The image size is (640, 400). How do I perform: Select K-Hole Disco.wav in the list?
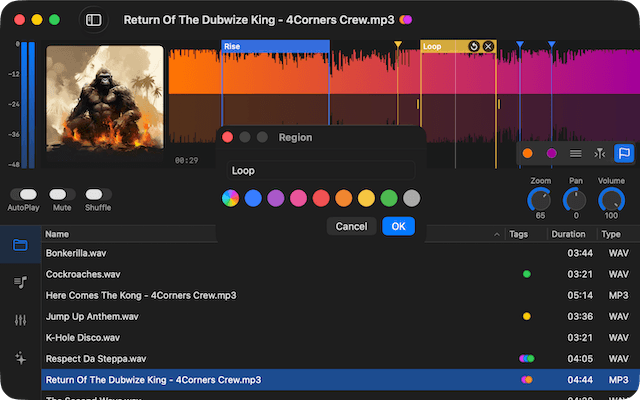point(82,338)
